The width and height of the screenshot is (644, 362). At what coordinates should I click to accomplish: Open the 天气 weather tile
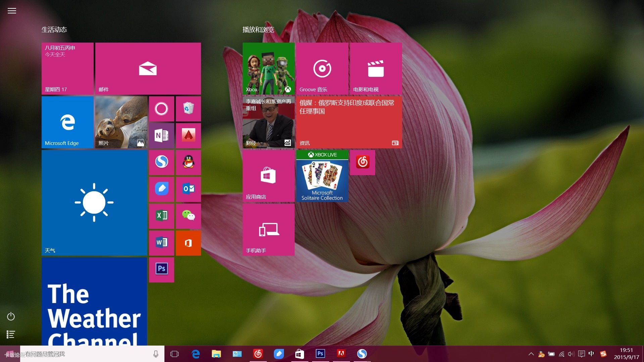pyautogui.click(x=94, y=203)
